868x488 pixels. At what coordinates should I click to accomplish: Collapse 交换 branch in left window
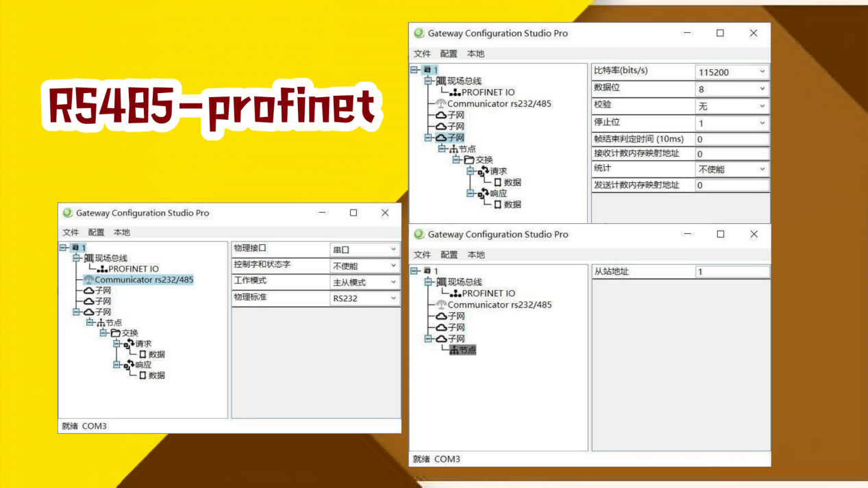103,333
